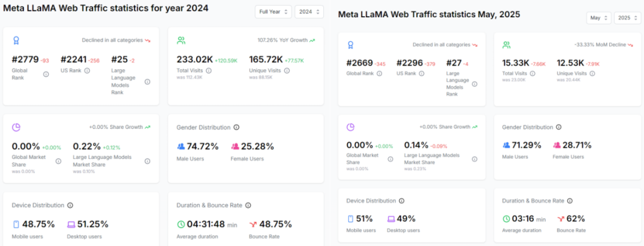Click the award ribbon icon in May 2025 dashboard
Screen dimensions: 644x246
coord(350,45)
